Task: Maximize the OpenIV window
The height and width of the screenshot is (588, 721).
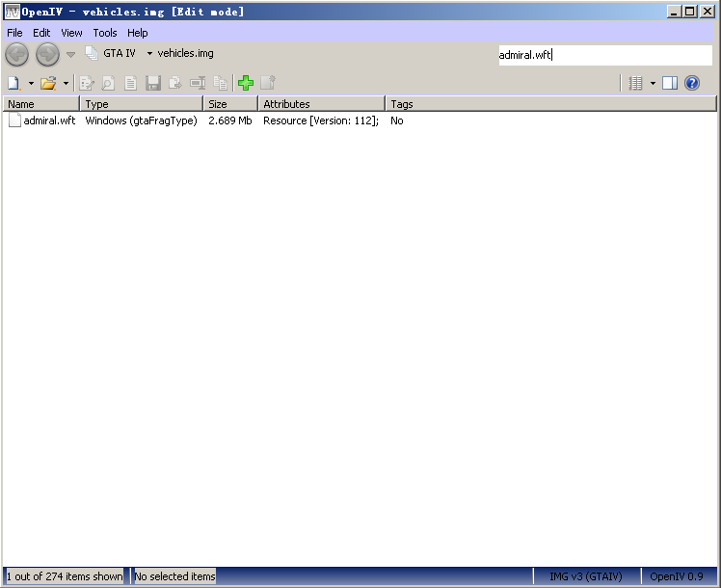Action: pyautogui.click(x=690, y=12)
